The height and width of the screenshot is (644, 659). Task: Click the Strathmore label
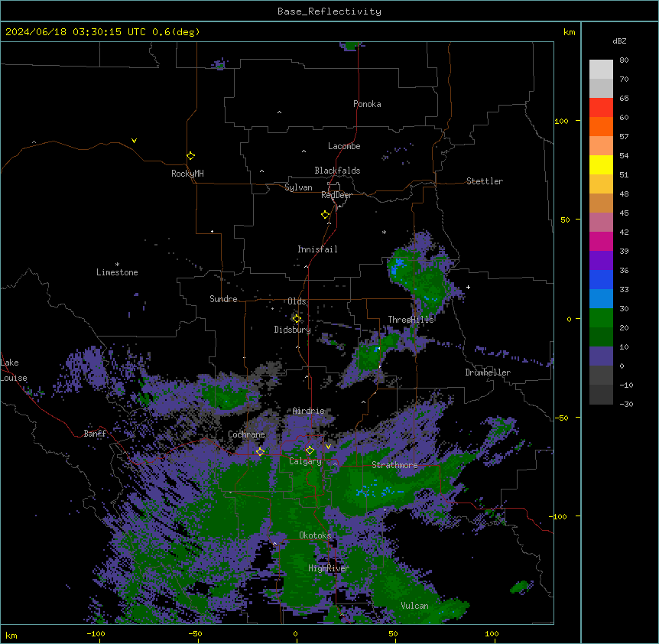coord(394,465)
